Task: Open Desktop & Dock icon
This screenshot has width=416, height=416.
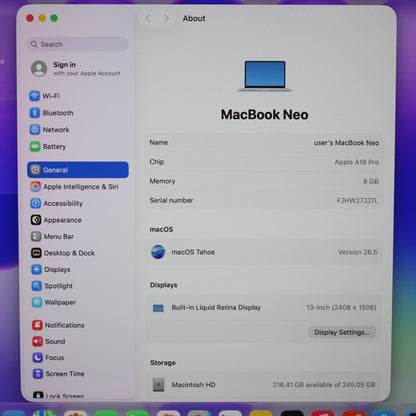Action: 36,253
